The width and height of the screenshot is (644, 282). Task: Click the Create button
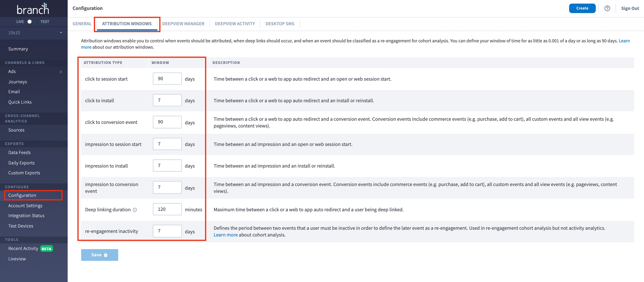pyautogui.click(x=582, y=8)
